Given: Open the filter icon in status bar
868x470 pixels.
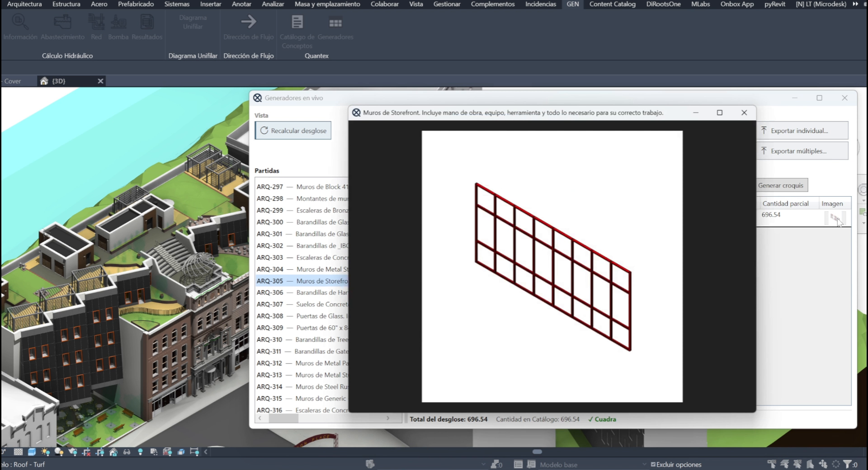Looking at the screenshot, I should 847,464.
